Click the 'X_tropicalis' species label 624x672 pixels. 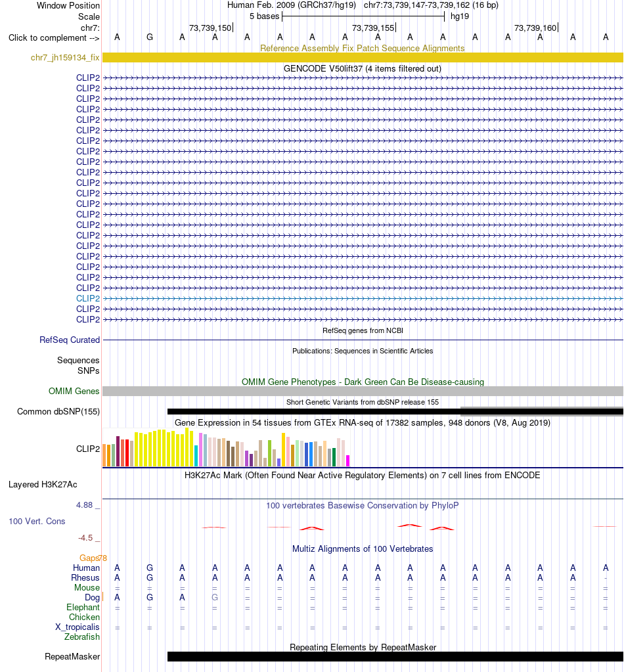(x=78, y=627)
